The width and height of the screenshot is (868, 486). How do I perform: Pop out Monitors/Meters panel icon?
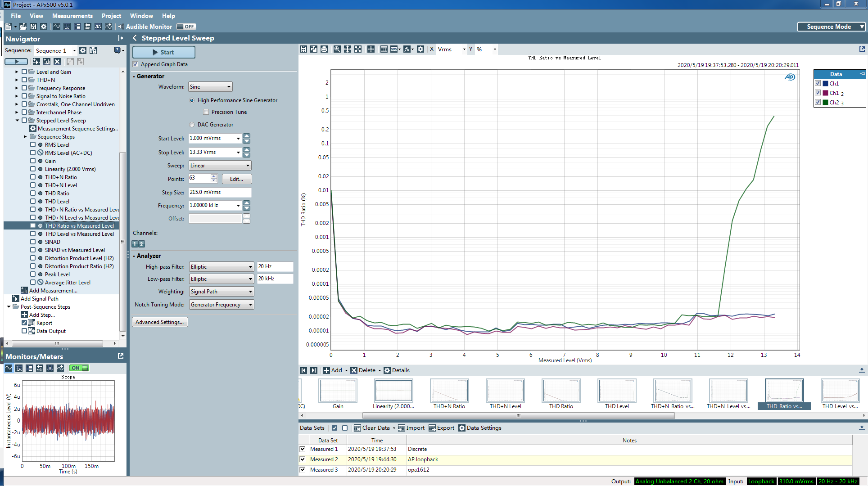121,356
